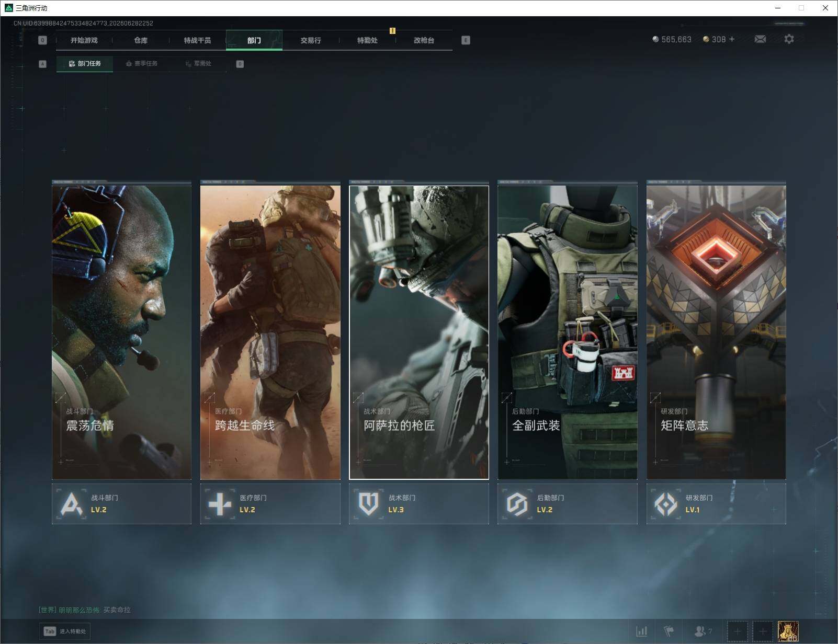This screenshot has height=644, width=838.
Task: Click the 医疗部门 LV.2 button
Action: pos(270,504)
